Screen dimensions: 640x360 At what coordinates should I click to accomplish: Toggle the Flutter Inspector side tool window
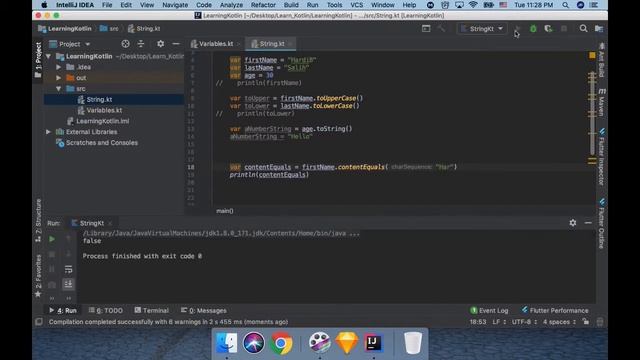(x=602, y=157)
